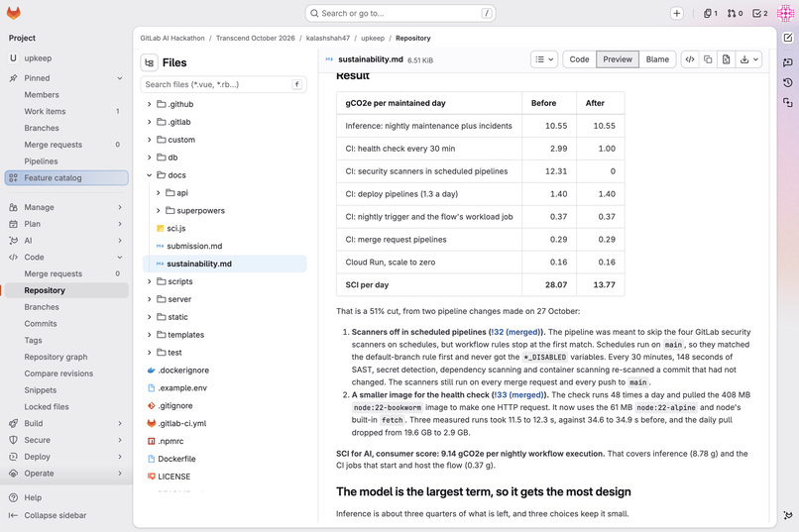Open Repository in the sidebar
Viewport: 799px width, 532px height.
tap(66, 290)
